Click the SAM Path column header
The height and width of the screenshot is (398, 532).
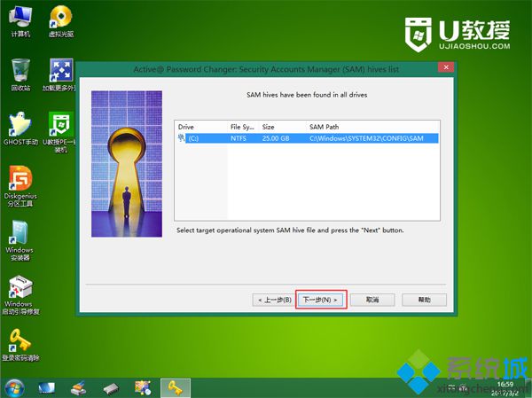(x=372, y=127)
